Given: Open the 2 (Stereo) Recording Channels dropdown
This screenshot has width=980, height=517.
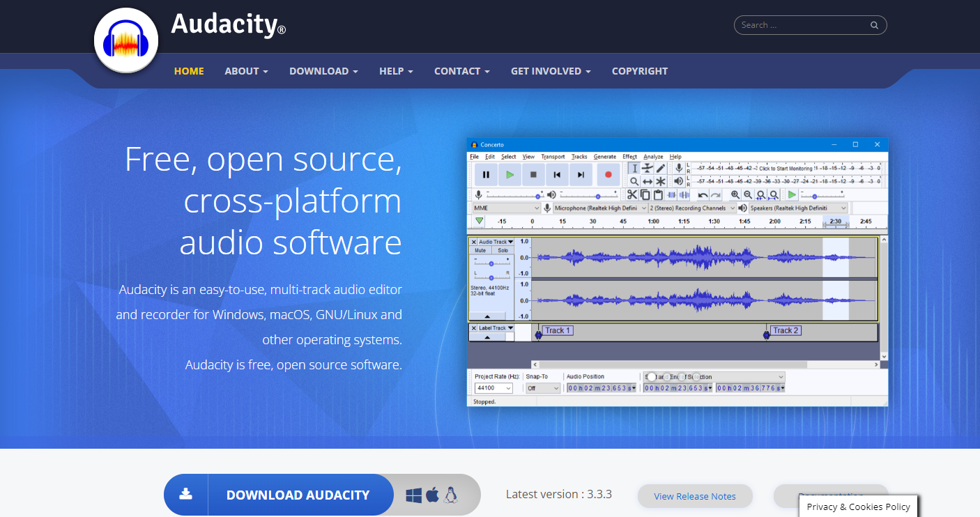Looking at the screenshot, I should pos(692,208).
